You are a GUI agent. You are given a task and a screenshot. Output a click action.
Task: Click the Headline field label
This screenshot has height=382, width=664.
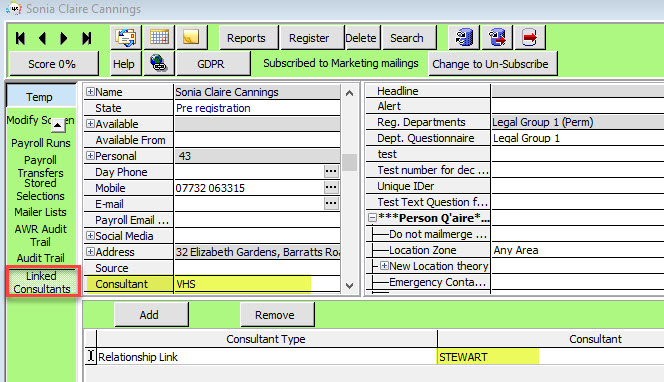pos(398,91)
